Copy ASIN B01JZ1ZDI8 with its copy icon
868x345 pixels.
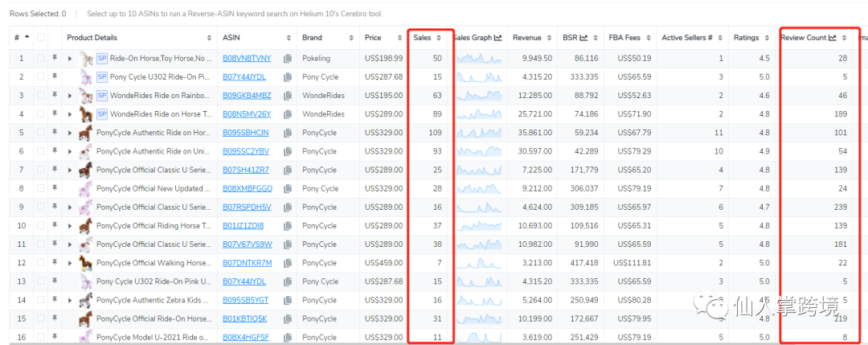pos(287,226)
